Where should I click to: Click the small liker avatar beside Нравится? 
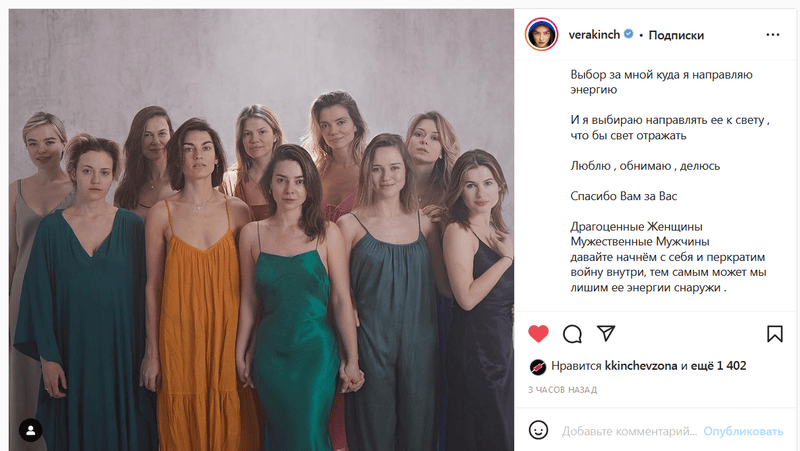coord(537,366)
